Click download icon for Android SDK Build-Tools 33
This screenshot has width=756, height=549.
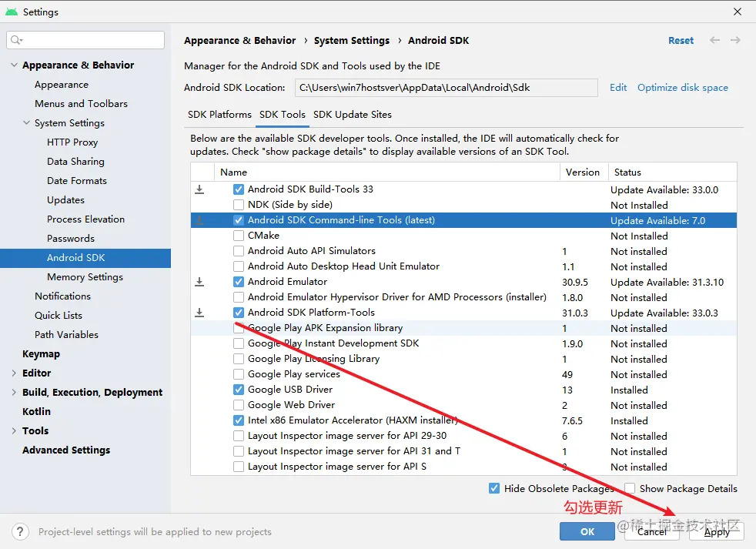pyautogui.click(x=199, y=189)
